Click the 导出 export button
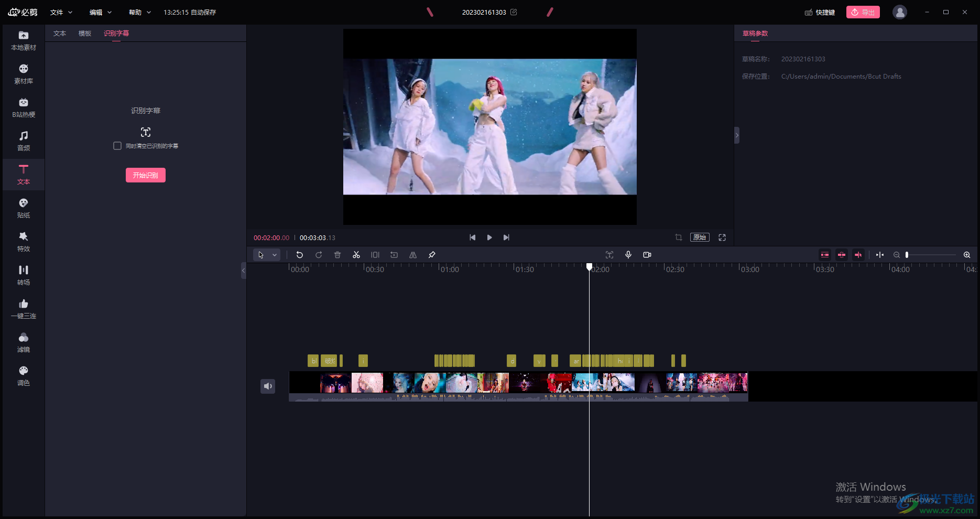 (x=863, y=12)
